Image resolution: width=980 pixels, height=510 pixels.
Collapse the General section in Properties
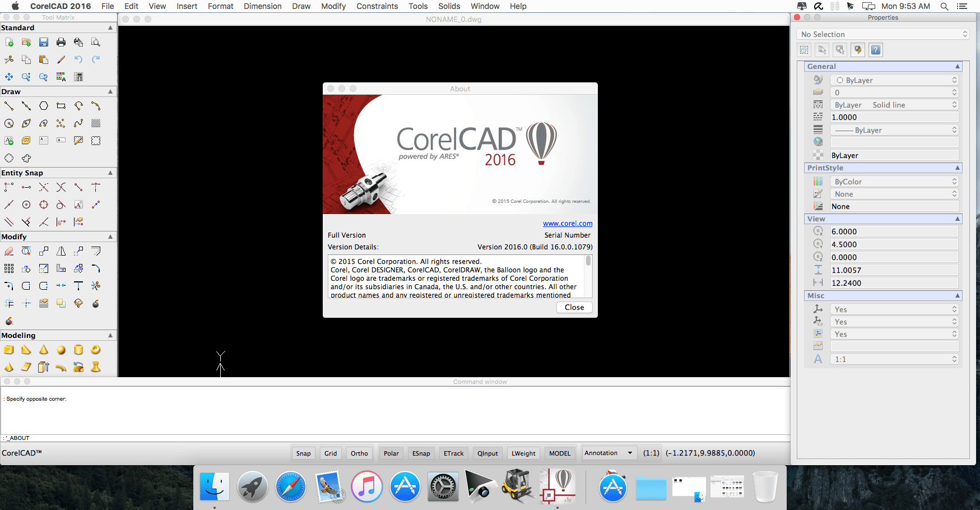(x=958, y=66)
